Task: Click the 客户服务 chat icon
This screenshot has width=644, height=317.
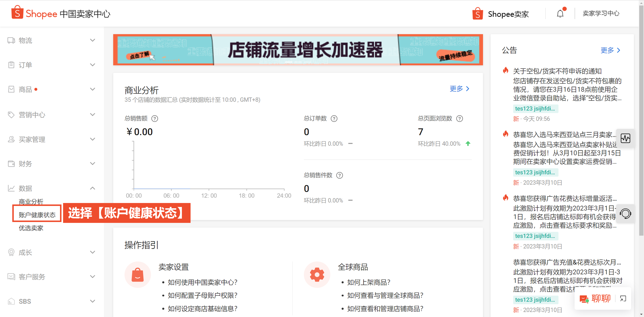Action: coord(11,277)
